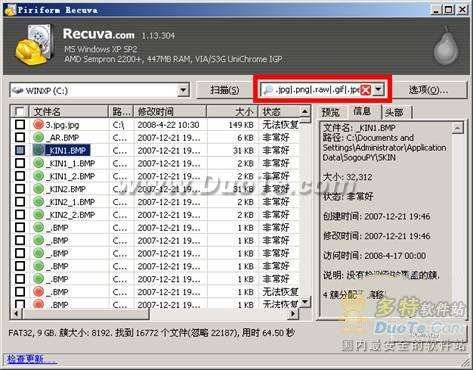Viewport: 473px width, 370px height.
Task: Click the 扫描(S) scan button
Action: pyautogui.click(x=225, y=90)
